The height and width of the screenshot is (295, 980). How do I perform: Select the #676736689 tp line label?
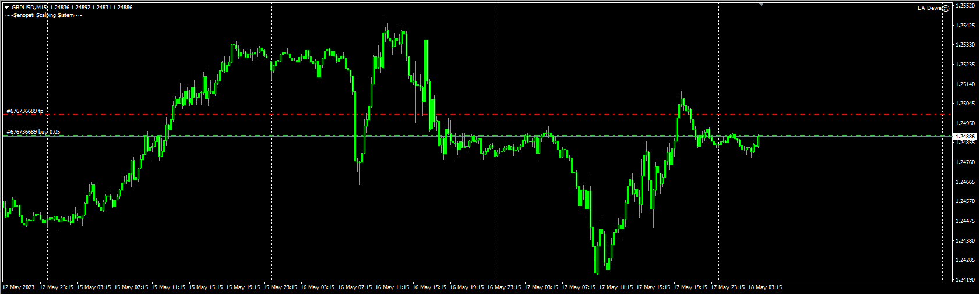(x=25, y=111)
